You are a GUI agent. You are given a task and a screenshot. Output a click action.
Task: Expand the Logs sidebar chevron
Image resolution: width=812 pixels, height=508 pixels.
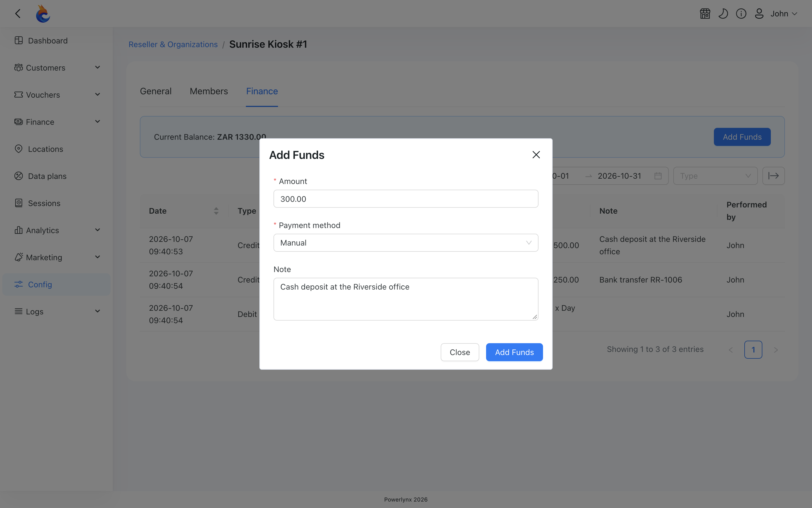click(97, 311)
